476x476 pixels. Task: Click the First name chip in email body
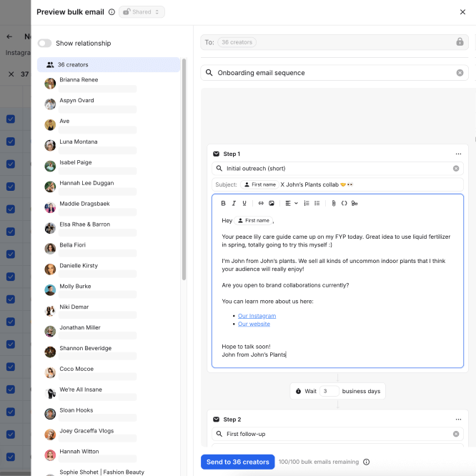click(x=254, y=221)
